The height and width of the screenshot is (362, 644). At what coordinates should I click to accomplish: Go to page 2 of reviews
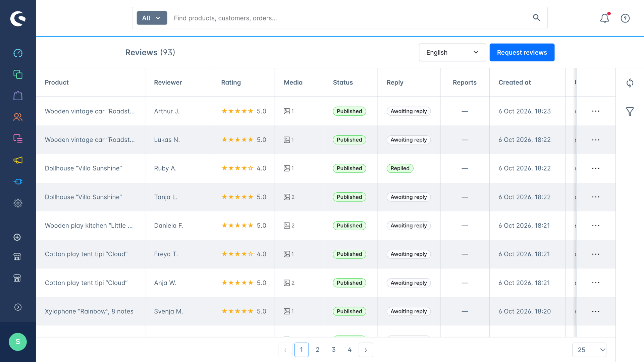click(318, 350)
